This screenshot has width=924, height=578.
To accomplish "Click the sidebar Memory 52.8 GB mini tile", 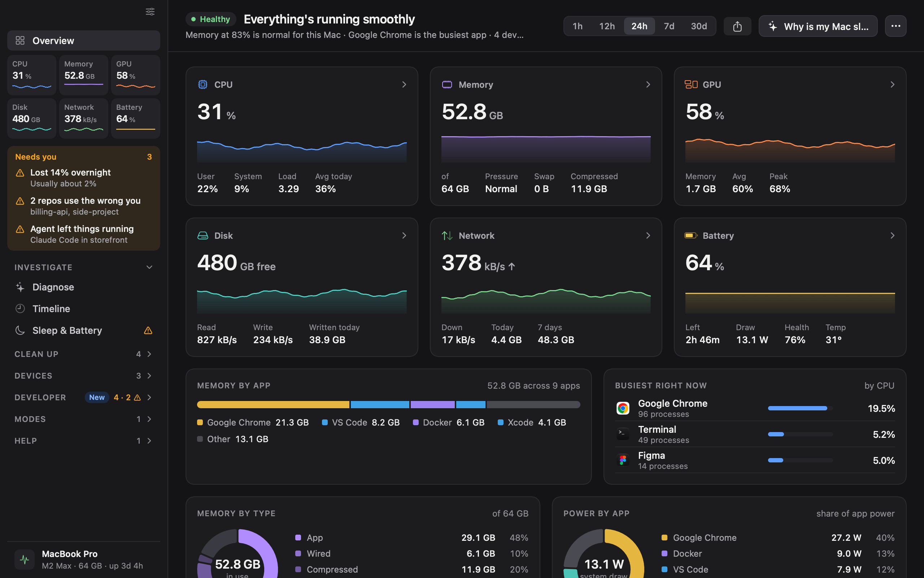I will tap(84, 75).
